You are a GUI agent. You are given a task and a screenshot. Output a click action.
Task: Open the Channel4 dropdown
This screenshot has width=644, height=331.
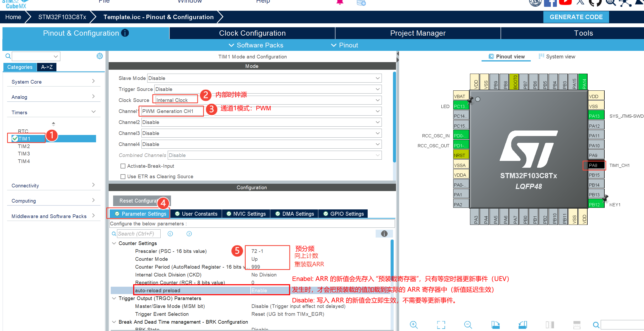coord(261,144)
